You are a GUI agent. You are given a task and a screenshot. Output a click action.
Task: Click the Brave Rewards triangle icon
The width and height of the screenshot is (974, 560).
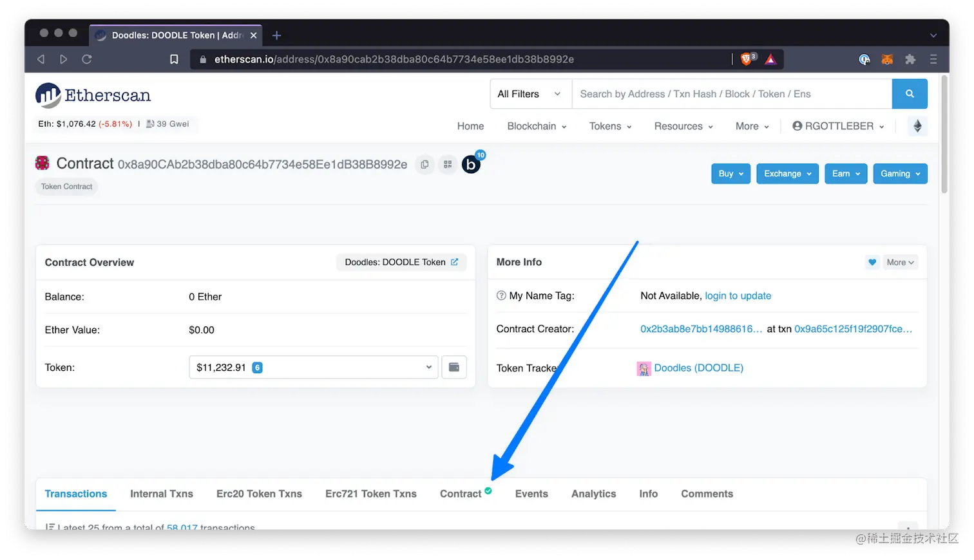770,59
